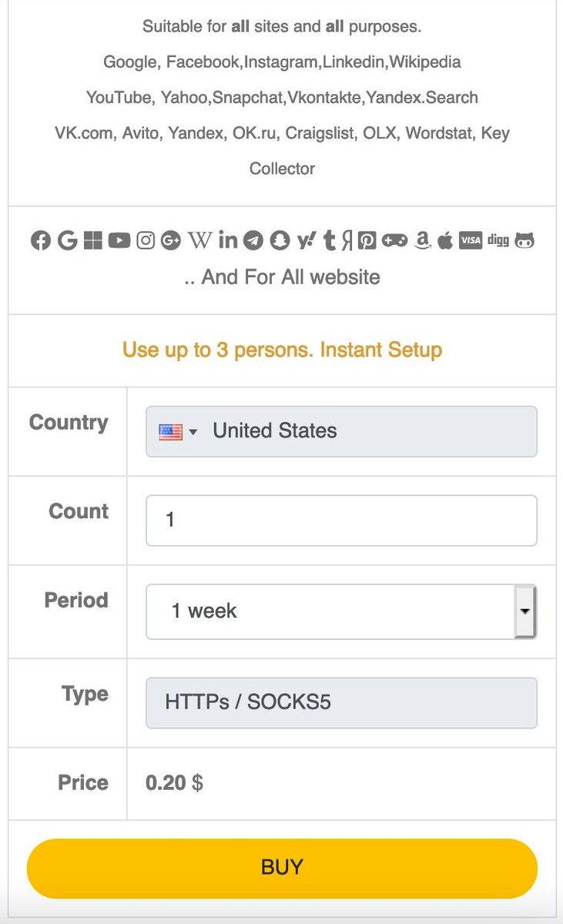Screen dimensions: 563x924
Task: Click the Telegram icon
Action: click(x=253, y=241)
